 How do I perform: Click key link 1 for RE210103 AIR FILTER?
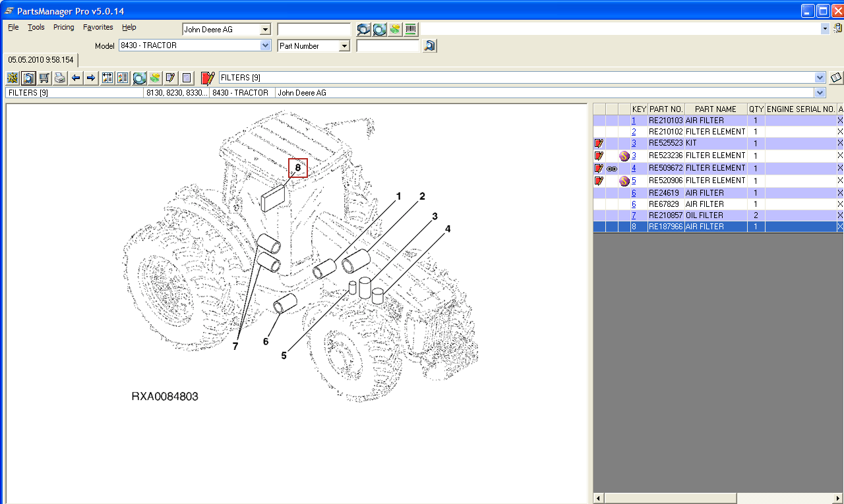coord(634,121)
